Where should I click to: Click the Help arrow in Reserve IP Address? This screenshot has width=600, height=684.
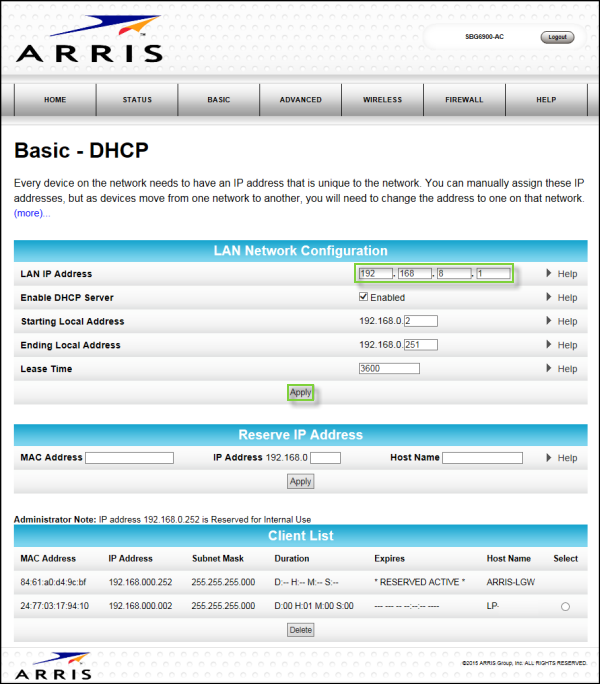pos(549,458)
